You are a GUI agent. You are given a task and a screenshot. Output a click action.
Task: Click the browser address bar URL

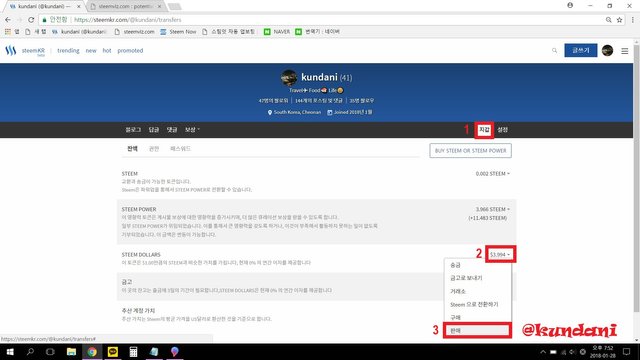[x=128, y=20]
